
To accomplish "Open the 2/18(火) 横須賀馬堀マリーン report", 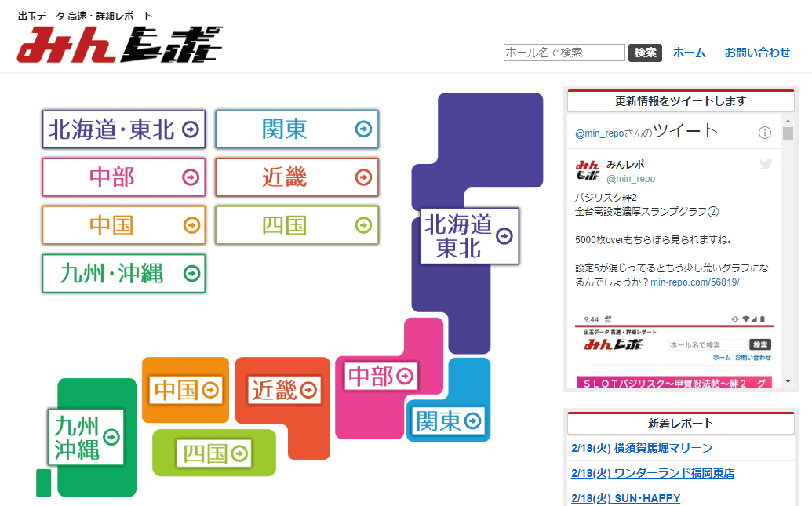I will click(x=642, y=448).
